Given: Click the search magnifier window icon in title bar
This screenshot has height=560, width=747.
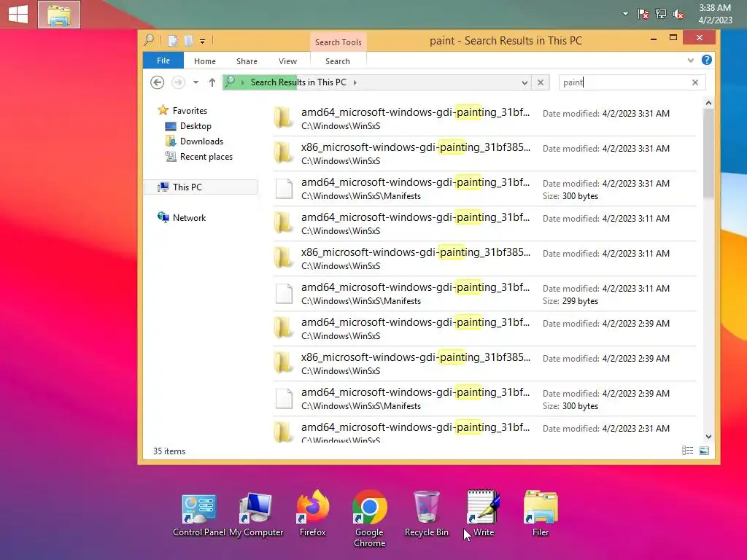Looking at the screenshot, I should click(149, 41).
